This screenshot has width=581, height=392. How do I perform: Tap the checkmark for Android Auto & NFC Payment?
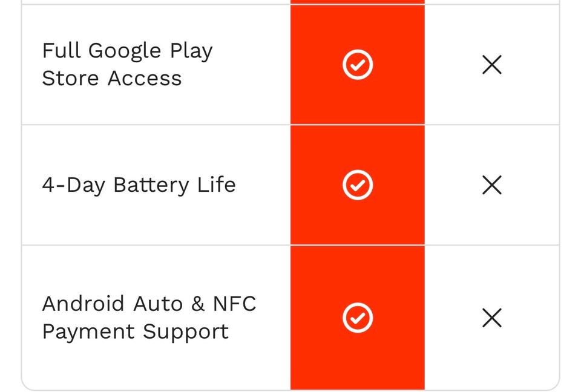pyautogui.click(x=358, y=318)
